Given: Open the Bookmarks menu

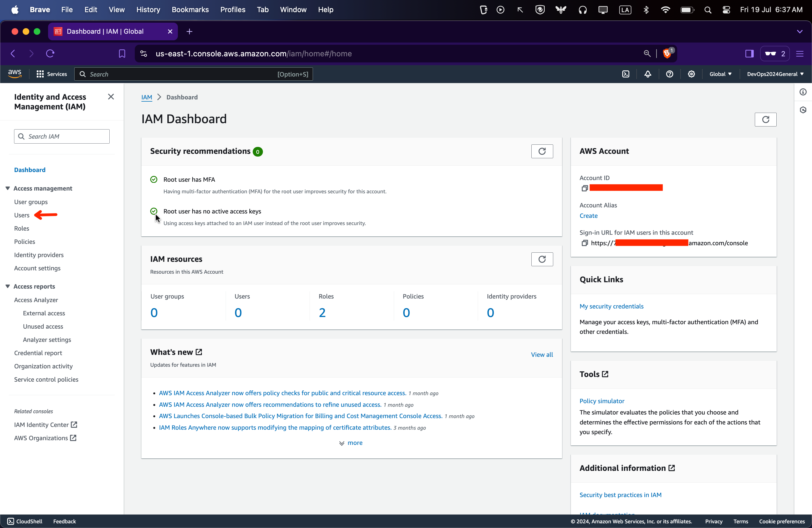Looking at the screenshot, I should click(190, 10).
